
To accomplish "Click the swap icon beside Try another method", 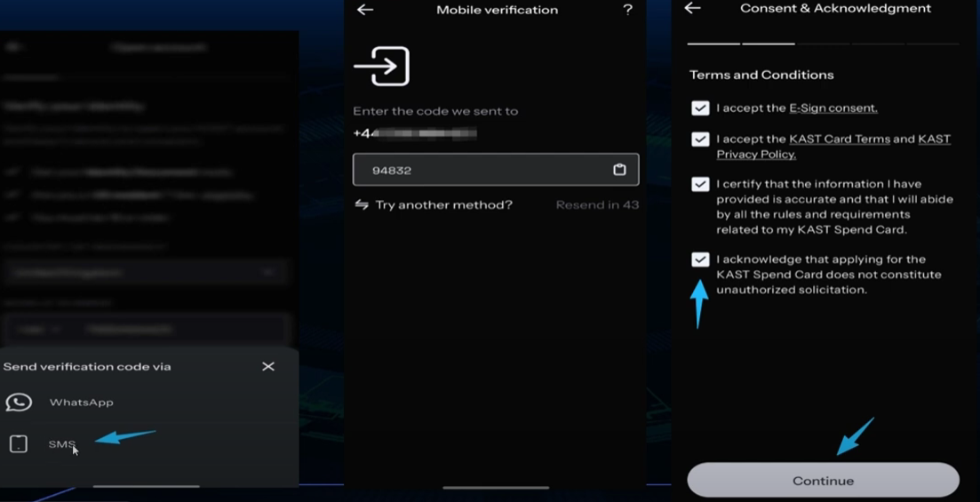I will click(362, 204).
